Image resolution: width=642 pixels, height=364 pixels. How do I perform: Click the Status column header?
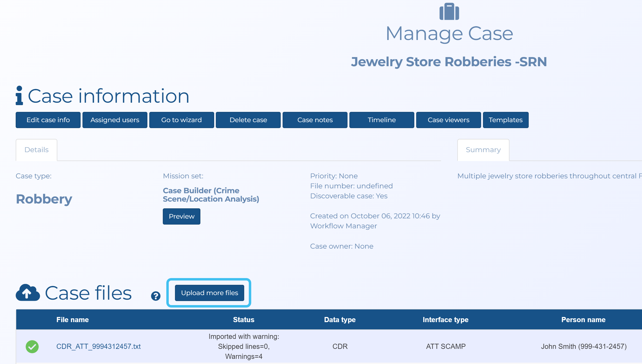point(243,319)
